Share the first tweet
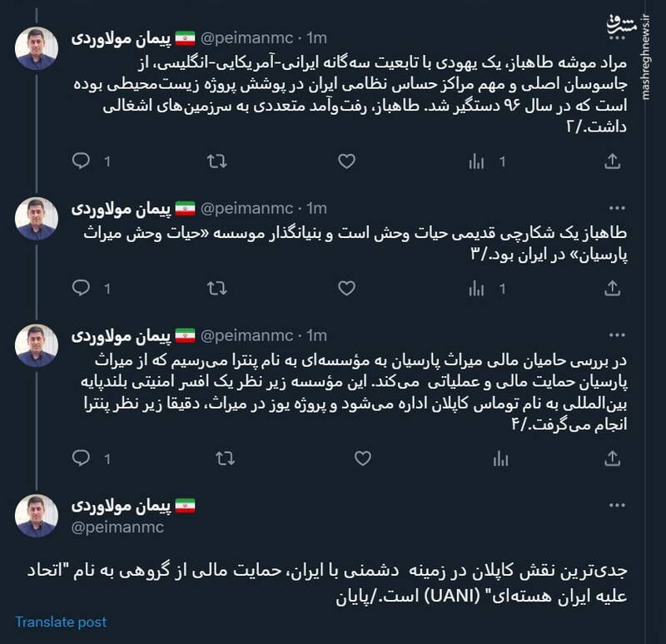The image size is (666, 644). pos(612,161)
